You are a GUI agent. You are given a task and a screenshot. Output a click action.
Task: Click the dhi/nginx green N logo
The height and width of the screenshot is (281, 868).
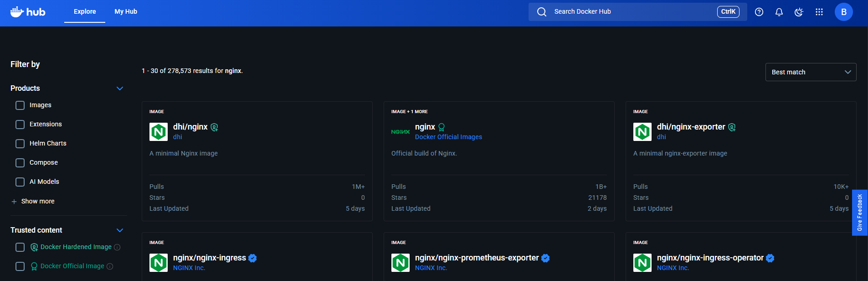159,132
